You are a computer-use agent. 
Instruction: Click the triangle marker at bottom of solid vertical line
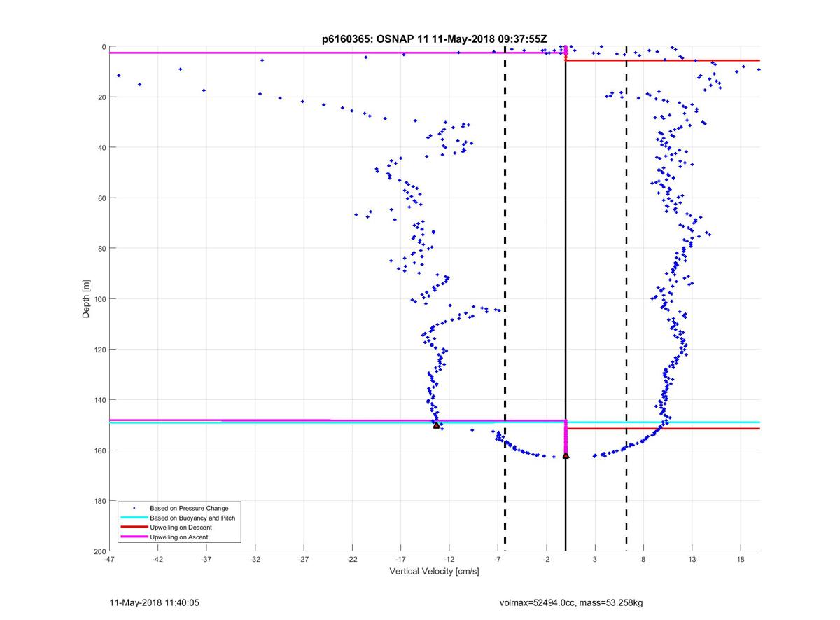point(566,455)
